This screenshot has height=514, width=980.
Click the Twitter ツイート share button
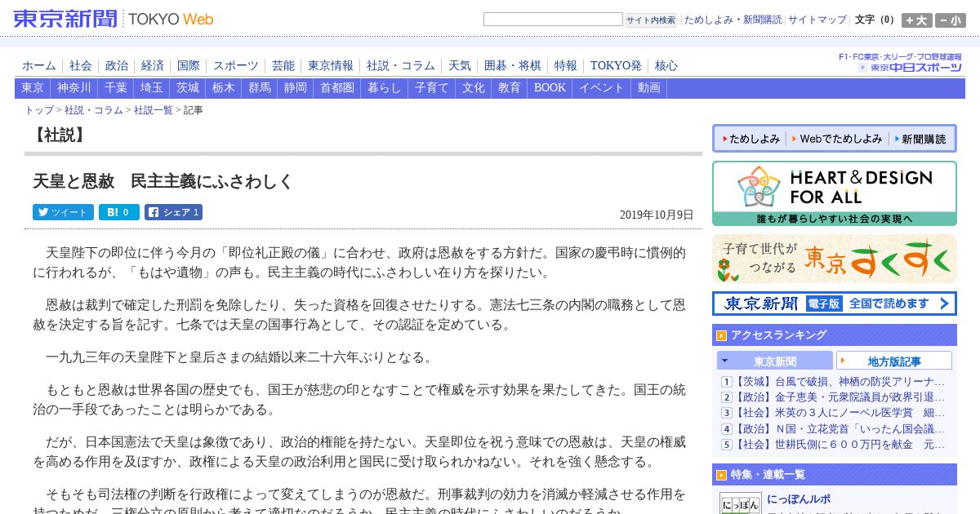(63, 212)
